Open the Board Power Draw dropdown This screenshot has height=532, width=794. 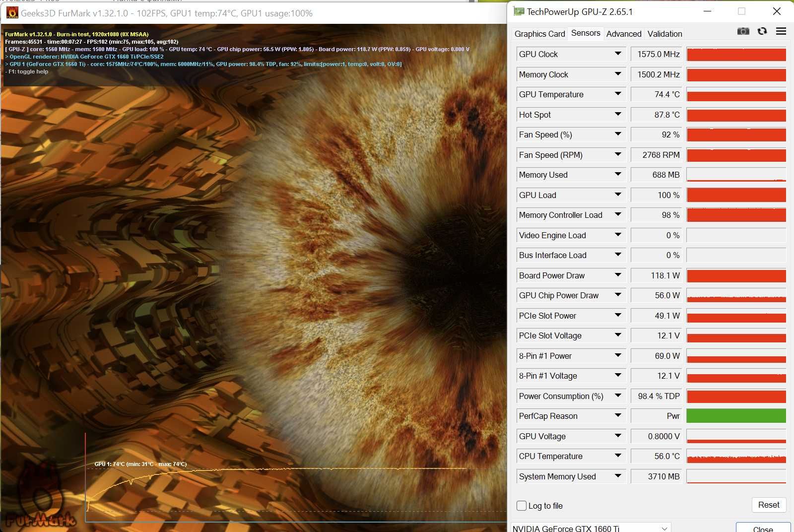click(x=618, y=275)
